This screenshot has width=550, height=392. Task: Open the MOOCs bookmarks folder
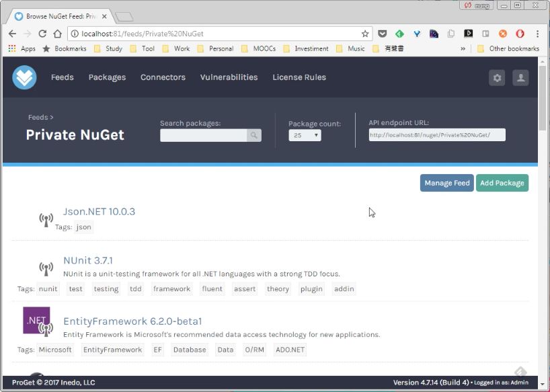pyautogui.click(x=259, y=48)
